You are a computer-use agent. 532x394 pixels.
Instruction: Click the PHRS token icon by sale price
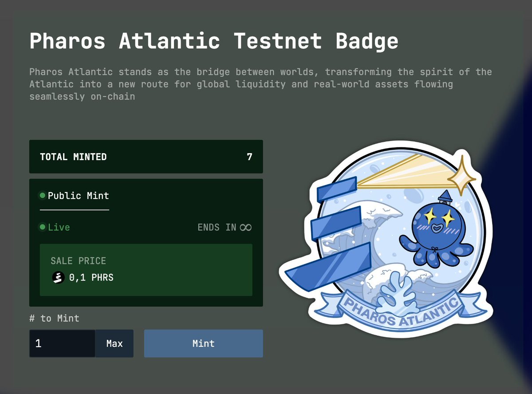click(x=59, y=277)
